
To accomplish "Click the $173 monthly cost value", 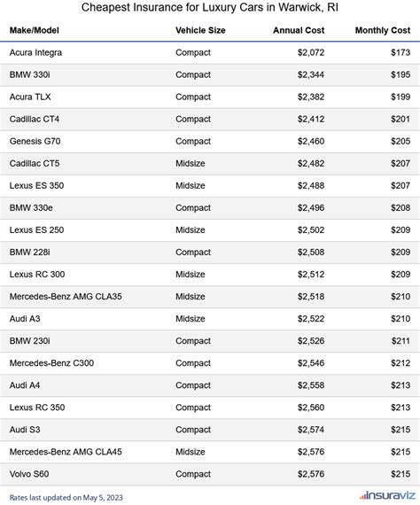I will [x=401, y=52].
